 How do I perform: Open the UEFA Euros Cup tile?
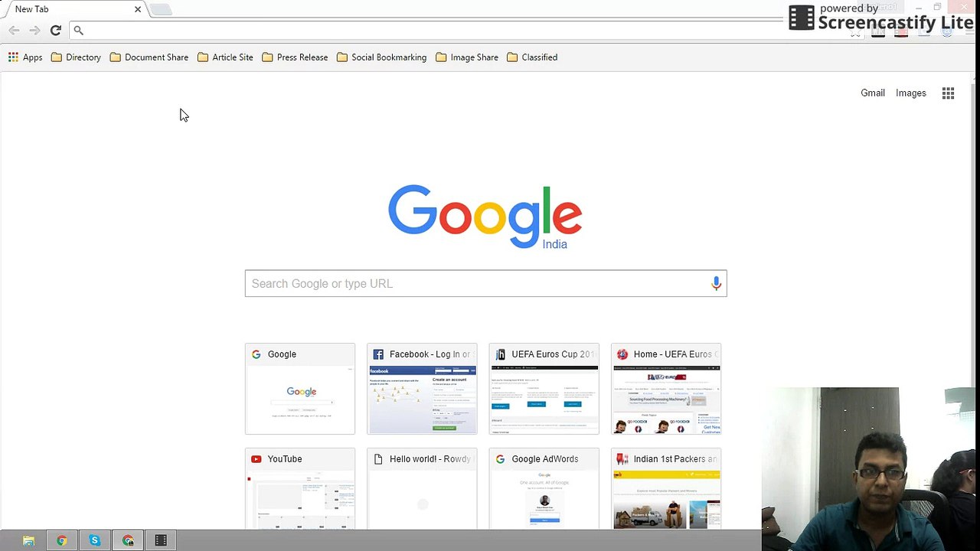(544, 389)
